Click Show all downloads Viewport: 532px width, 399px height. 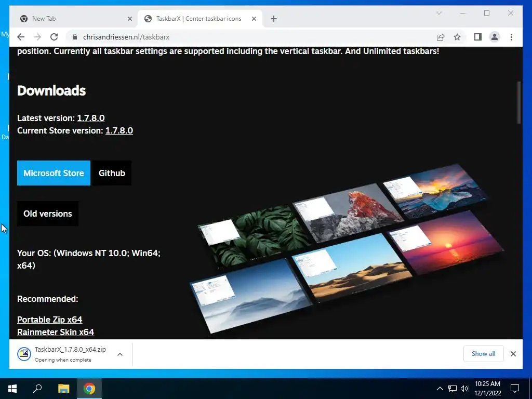(x=484, y=354)
